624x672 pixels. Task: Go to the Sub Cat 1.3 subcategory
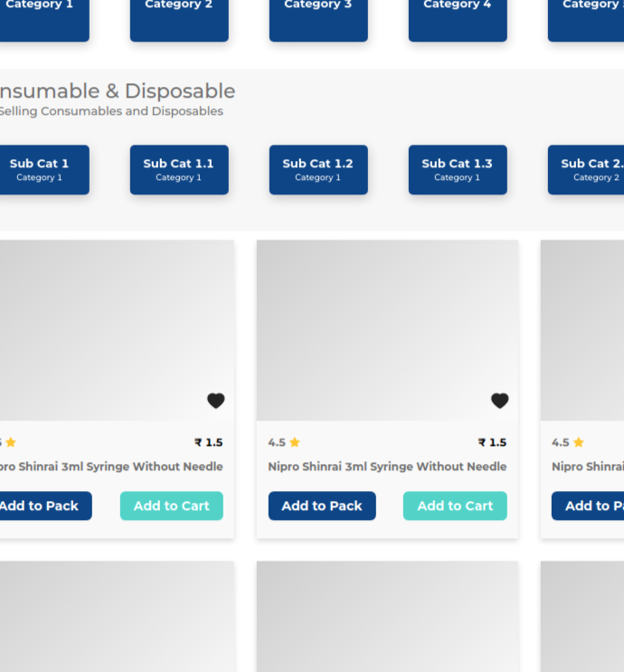(458, 169)
